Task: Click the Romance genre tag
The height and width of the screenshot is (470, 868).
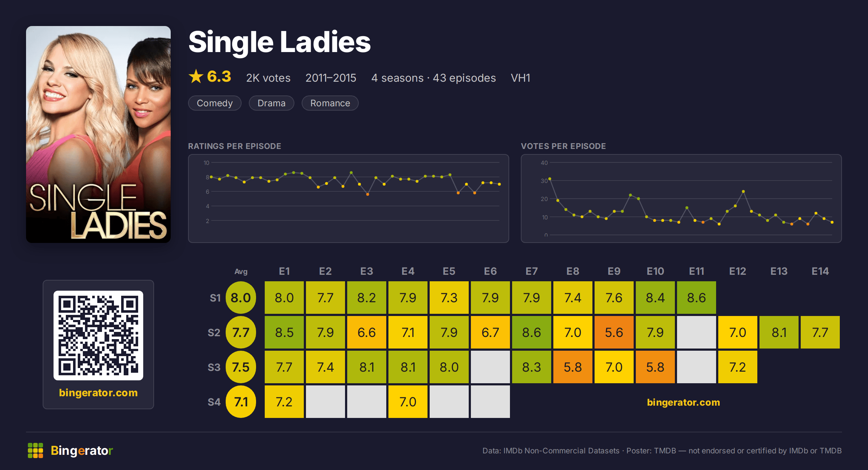Action: pyautogui.click(x=330, y=103)
